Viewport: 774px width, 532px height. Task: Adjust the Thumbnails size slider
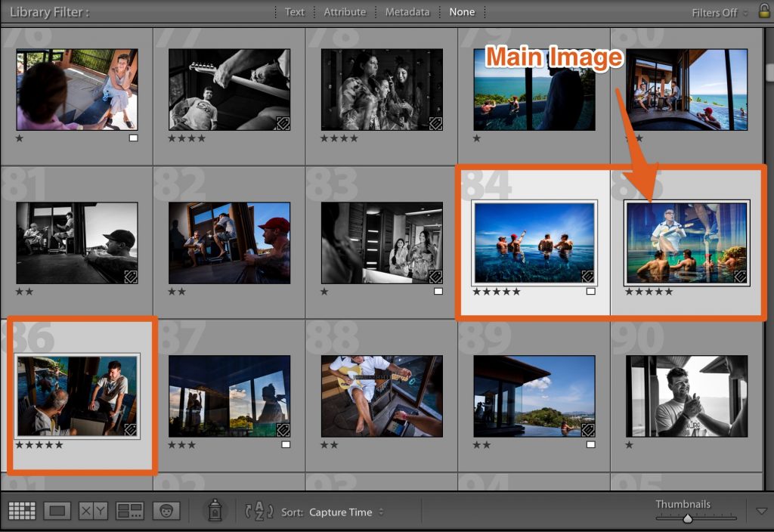tap(687, 518)
